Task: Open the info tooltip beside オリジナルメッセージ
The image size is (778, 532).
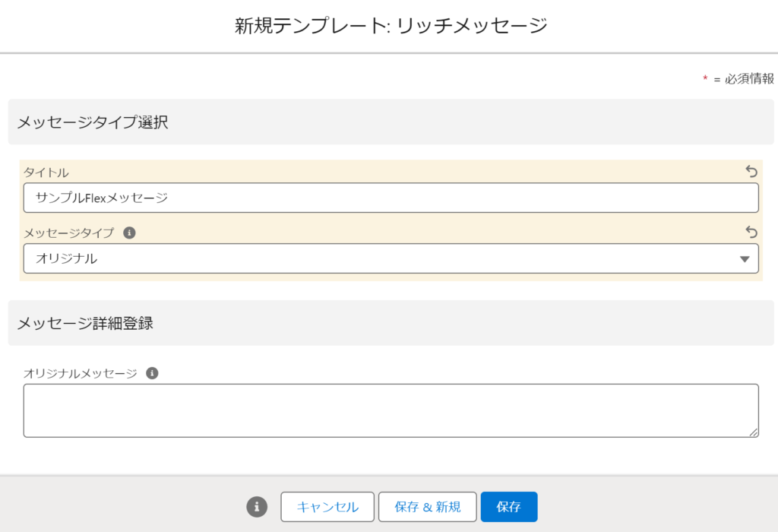Action: pos(152,373)
